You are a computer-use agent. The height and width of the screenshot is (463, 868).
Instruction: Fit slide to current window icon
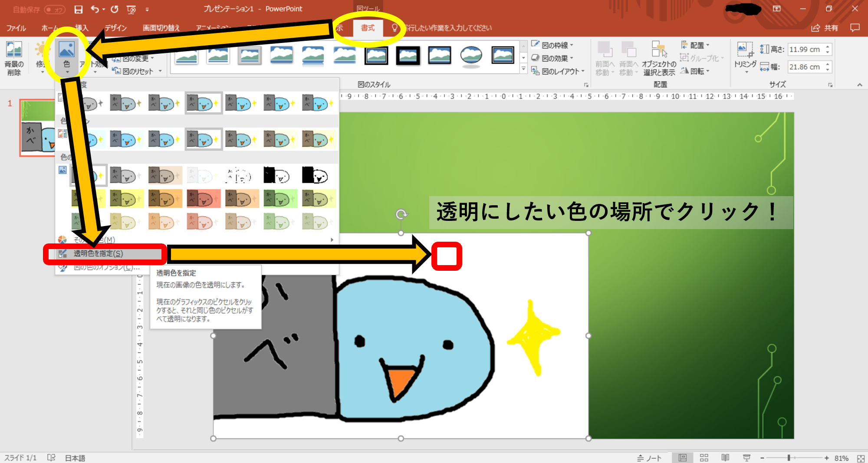click(861, 458)
